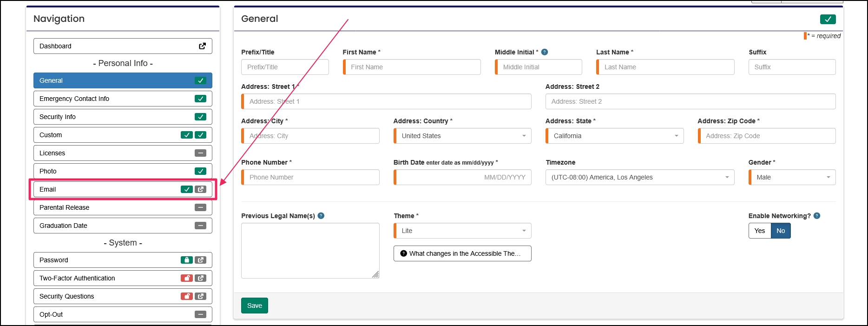The height and width of the screenshot is (326, 868).
Task: Click the Emergency Contact Info checkmark icon
Action: (200, 99)
